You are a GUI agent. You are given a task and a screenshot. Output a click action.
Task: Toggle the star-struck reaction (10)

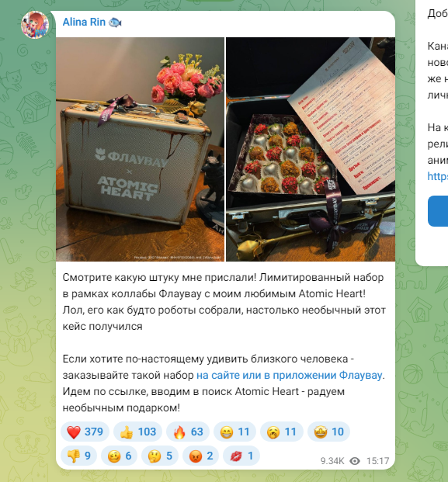tap(328, 432)
